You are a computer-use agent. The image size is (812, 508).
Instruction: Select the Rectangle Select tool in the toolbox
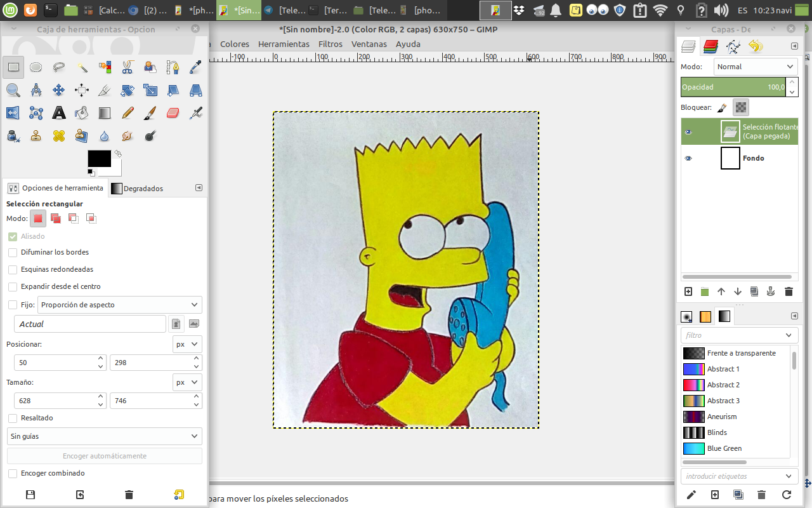13,67
